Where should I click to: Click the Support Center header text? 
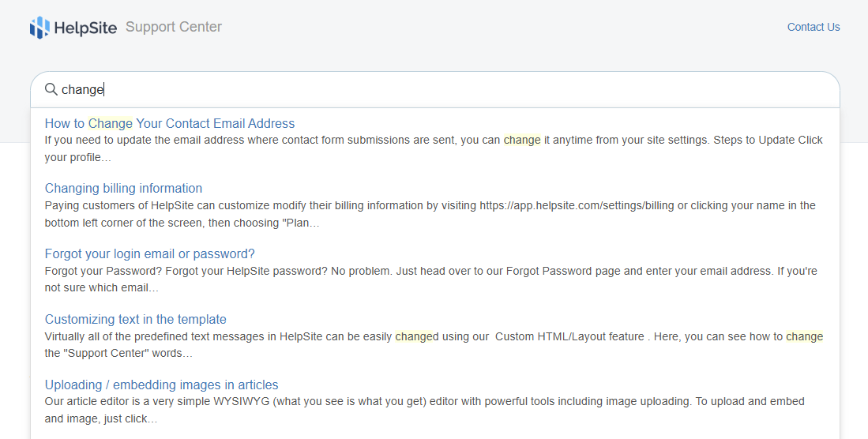point(174,27)
